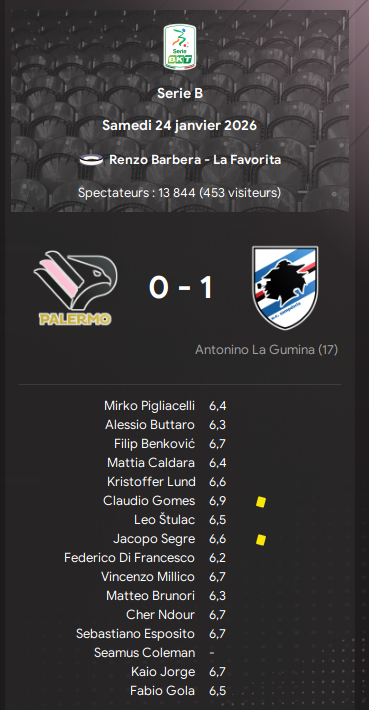Click Claudio Gomes' yellow card icon

261,501
